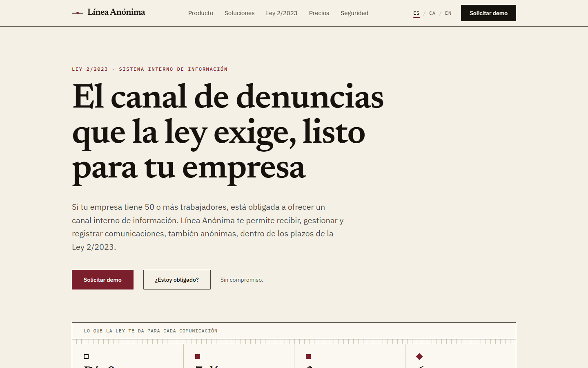View the Precios page
The width and height of the screenshot is (588, 368).
319,13
